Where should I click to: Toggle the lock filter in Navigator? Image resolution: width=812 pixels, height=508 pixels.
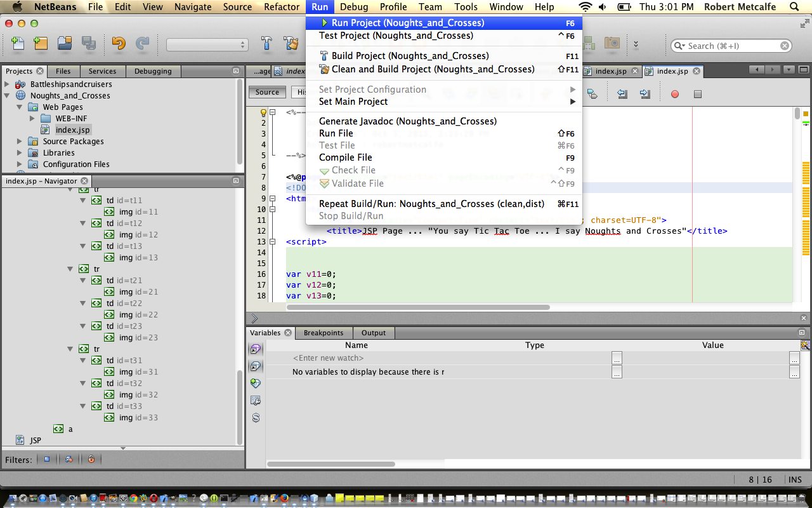91,459
